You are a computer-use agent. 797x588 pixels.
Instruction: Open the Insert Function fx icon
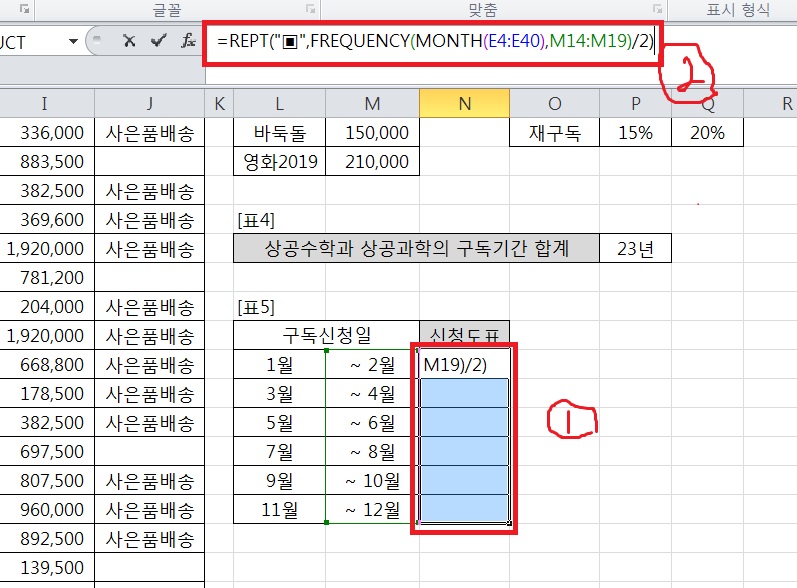(x=187, y=41)
